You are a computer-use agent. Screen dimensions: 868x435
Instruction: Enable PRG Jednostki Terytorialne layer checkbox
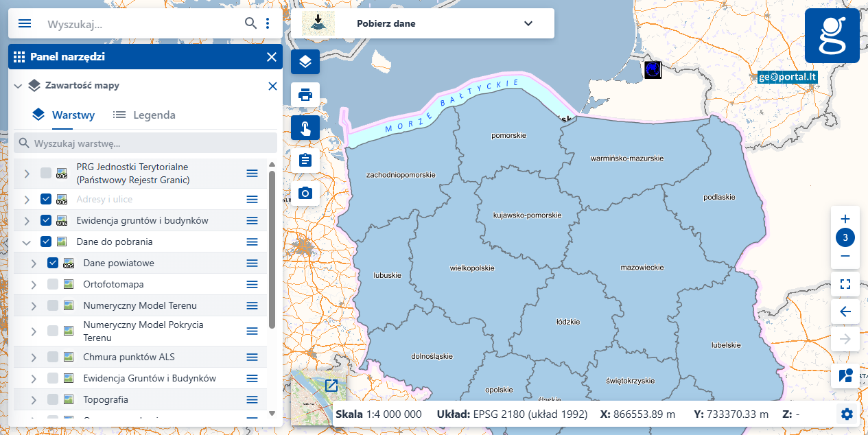tap(46, 173)
